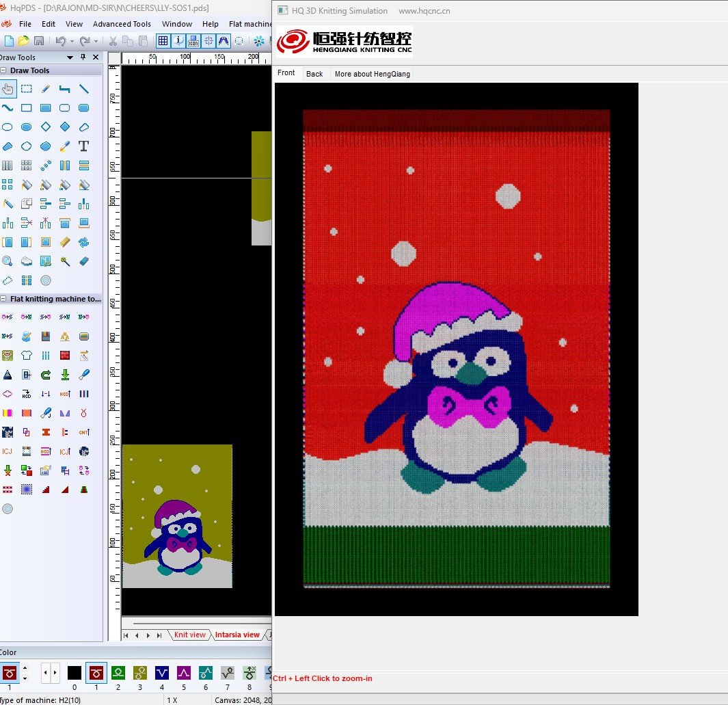Screen dimensions: 728x705
Task: Select color swatch number 5 purple
Action: (183, 673)
